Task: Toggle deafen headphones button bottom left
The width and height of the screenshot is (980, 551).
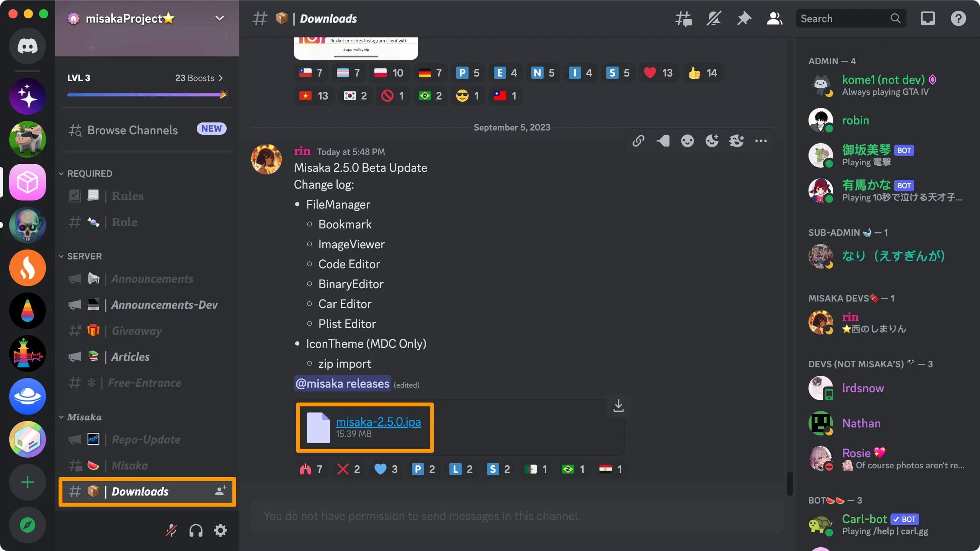Action: tap(196, 531)
